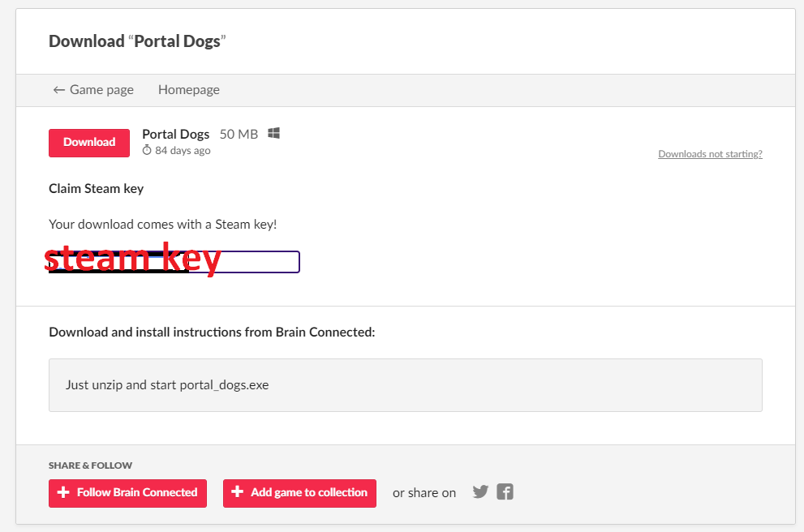Click the red steam key annotation text
804x532 pixels.
tap(133, 258)
